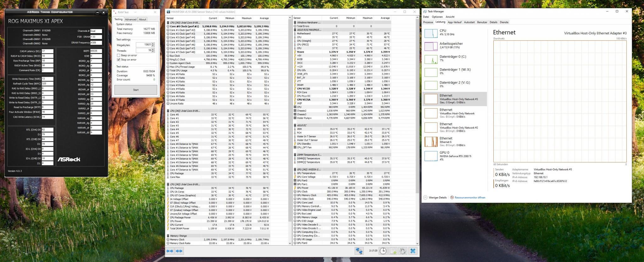The image size is (644, 262).
Task: Start HWiNFO logging with the sheet icon
Action: tap(393, 251)
